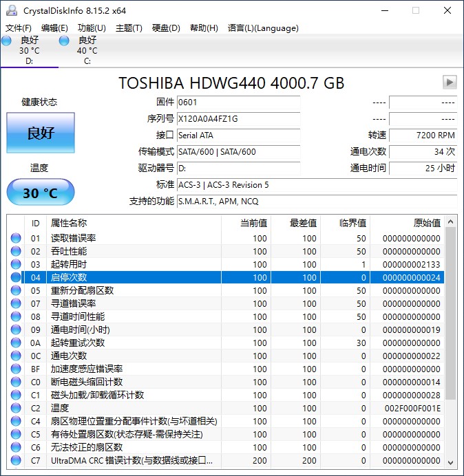Screen dimensions: 464x476
Task: Click status orb for attribute C1 磁头加载/卸载循环计数
Action: point(16,395)
